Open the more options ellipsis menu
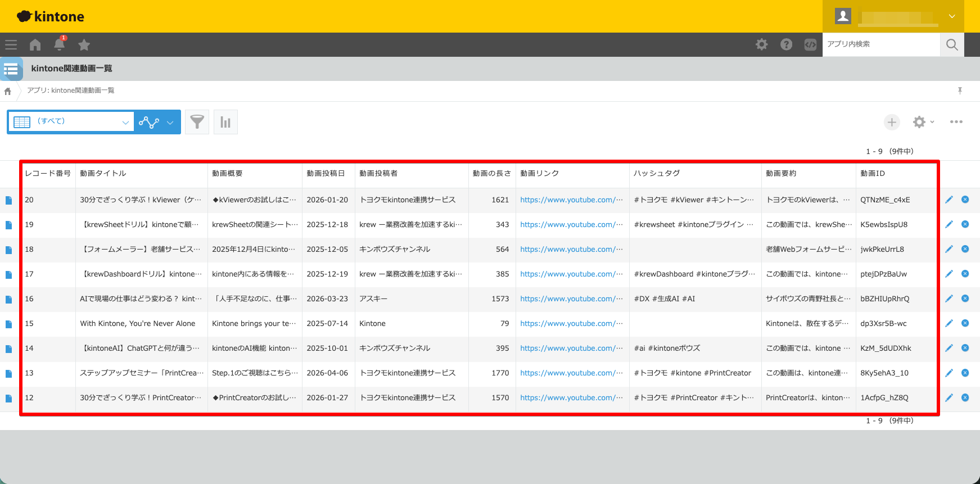Viewport: 980px width, 484px height. click(x=956, y=122)
